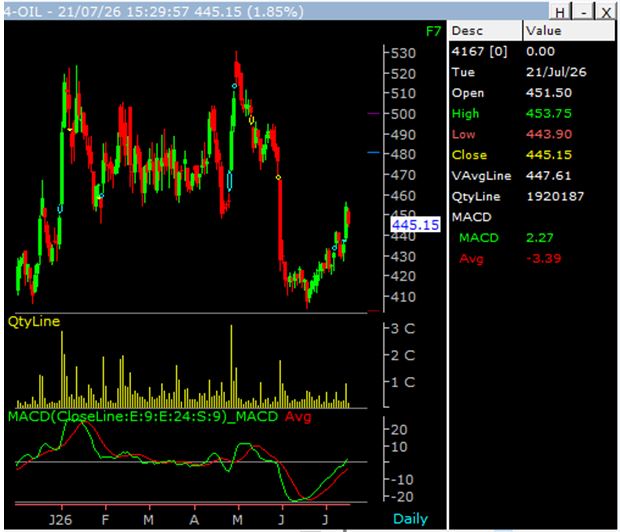Click the -20 MACD axis label
The width and height of the screenshot is (620, 532).
[400, 496]
